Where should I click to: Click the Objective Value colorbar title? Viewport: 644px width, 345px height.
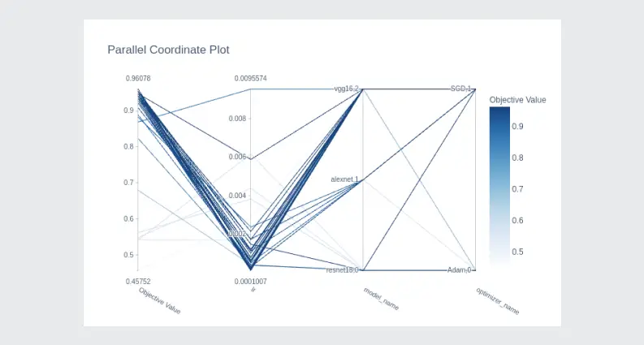[x=517, y=100]
